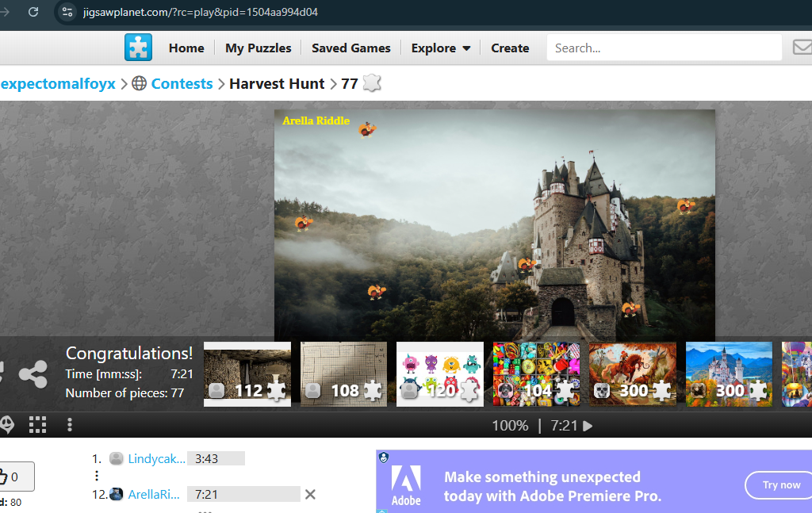Expand the Explore dropdown menu

pyautogui.click(x=441, y=48)
